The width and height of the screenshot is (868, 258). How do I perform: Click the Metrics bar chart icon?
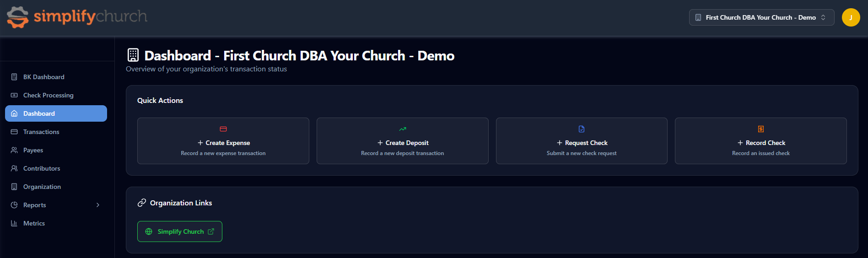coord(14,223)
